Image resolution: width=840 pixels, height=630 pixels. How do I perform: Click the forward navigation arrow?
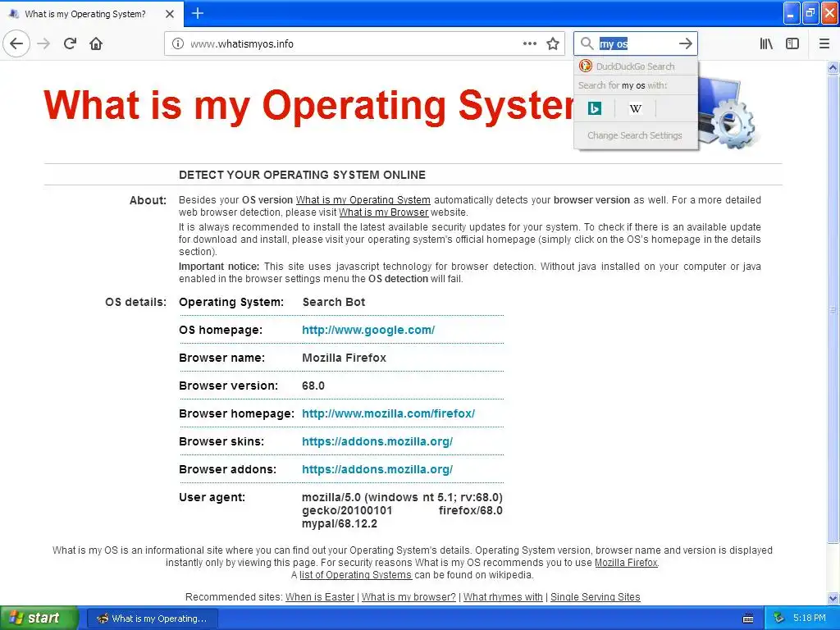pos(44,43)
